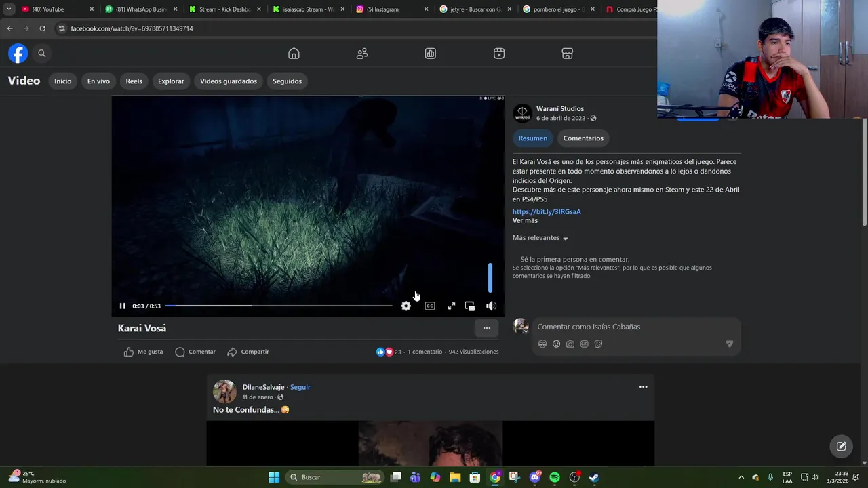Open the Facebook logo home link
Image resolution: width=868 pixels, height=488 pixels.
pyautogui.click(x=18, y=54)
